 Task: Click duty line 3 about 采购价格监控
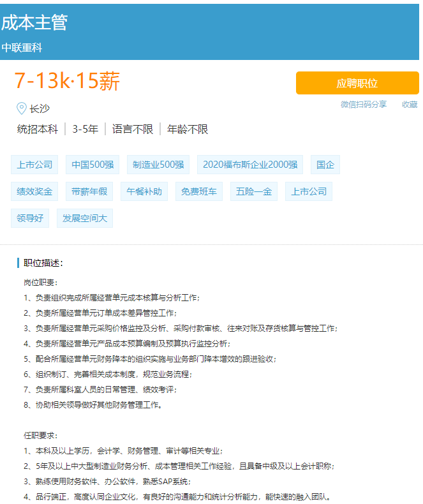181,329
